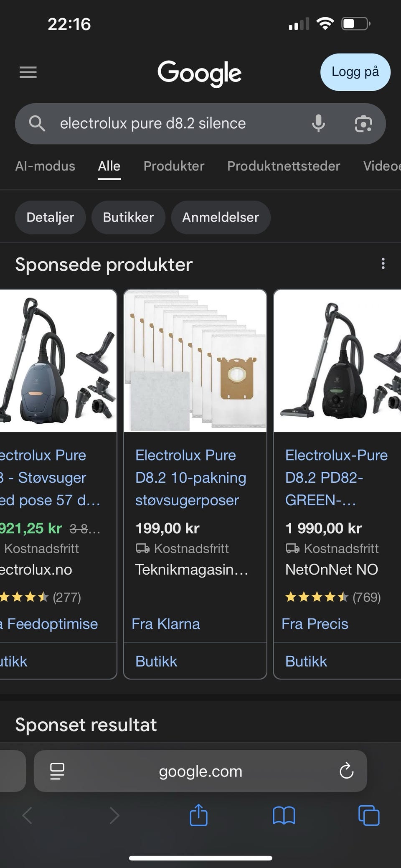The image size is (401, 868).
Task: Open Google Lens camera search
Action: tap(363, 124)
